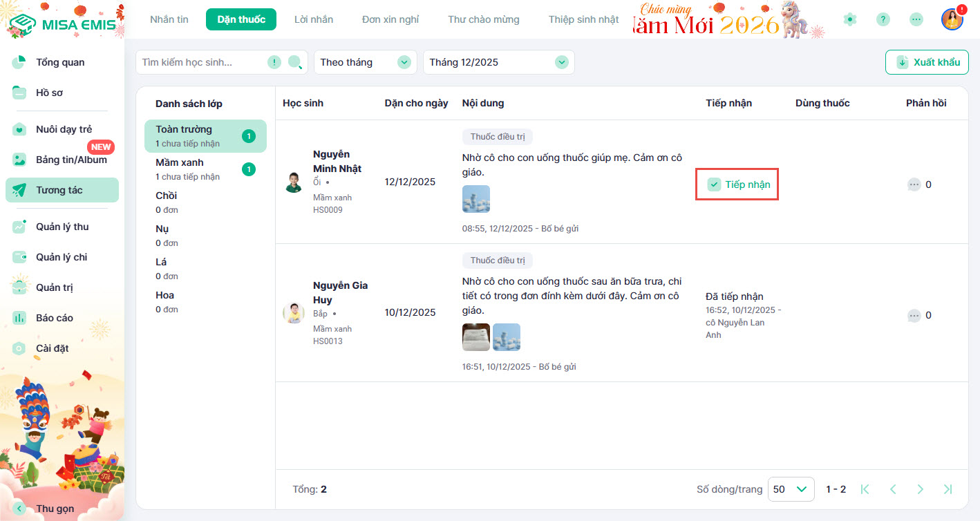Click the search magnifier icon
The width and height of the screenshot is (980, 521).
[295, 62]
